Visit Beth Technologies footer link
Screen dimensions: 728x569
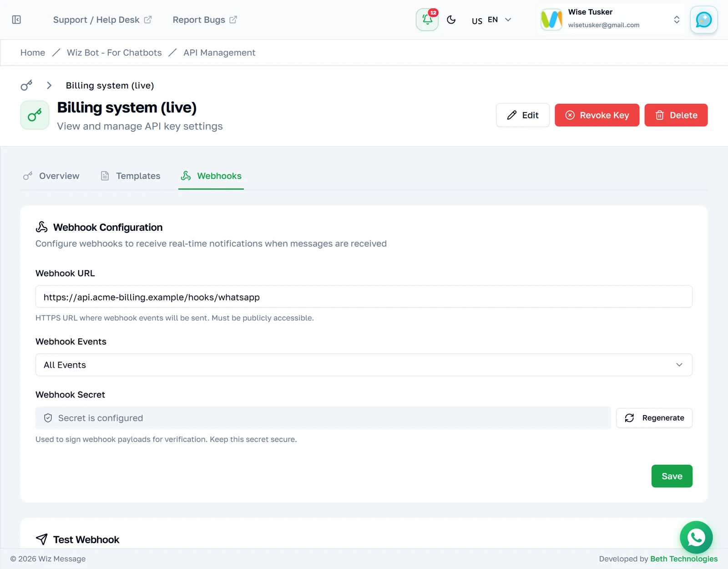coord(684,559)
